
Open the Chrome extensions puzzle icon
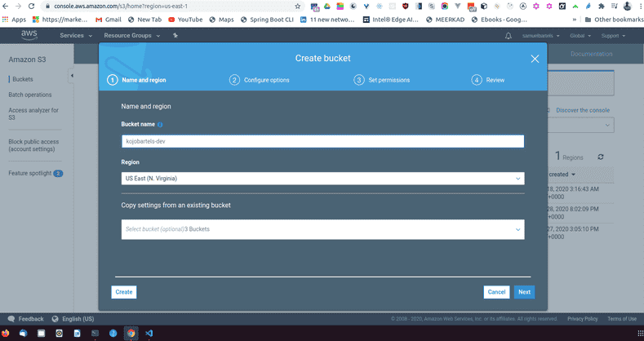click(x=602, y=7)
